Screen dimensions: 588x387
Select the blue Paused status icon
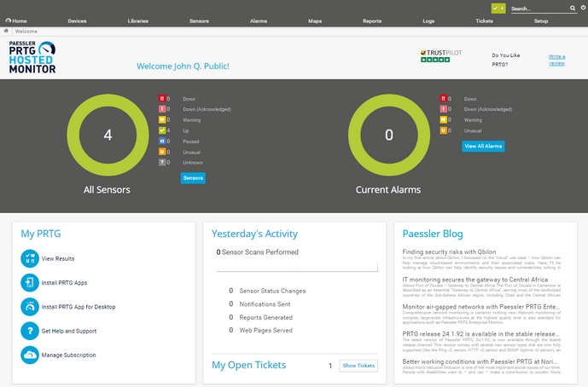click(x=162, y=141)
